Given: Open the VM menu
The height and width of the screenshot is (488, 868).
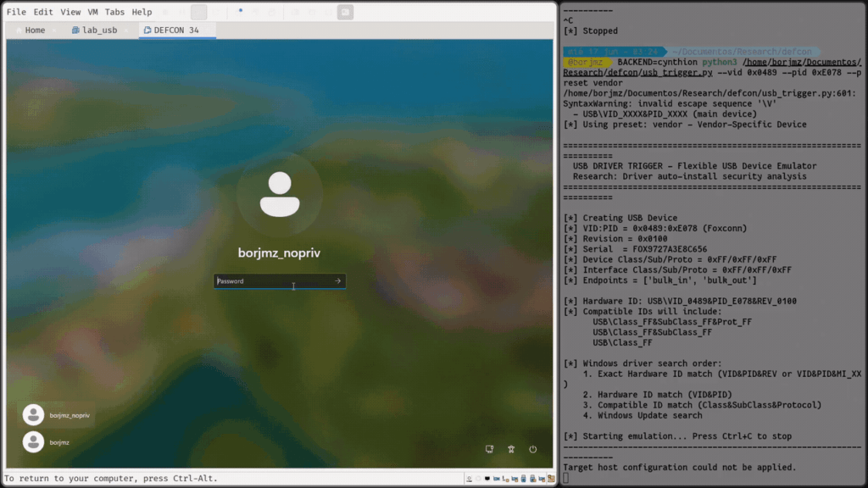Looking at the screenshot, I should 92,12.
